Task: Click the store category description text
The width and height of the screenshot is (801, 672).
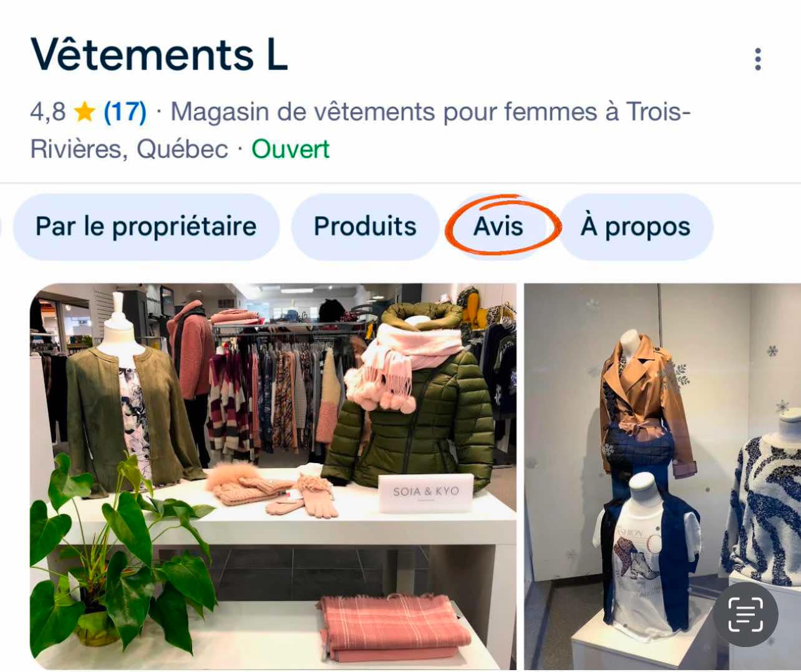Action: [x=361, y=130]
